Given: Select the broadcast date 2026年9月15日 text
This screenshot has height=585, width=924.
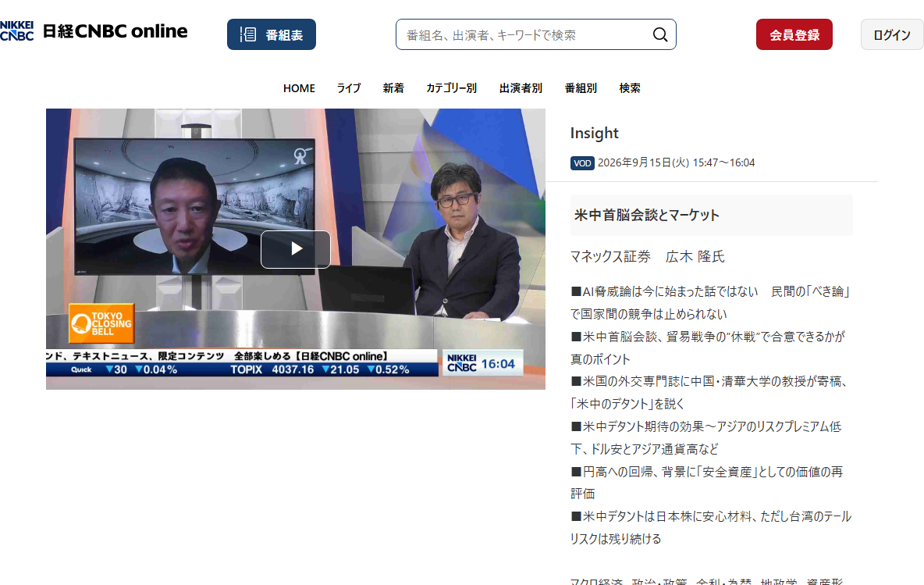Looking at the screenshot, I should (x=643, y=162).
